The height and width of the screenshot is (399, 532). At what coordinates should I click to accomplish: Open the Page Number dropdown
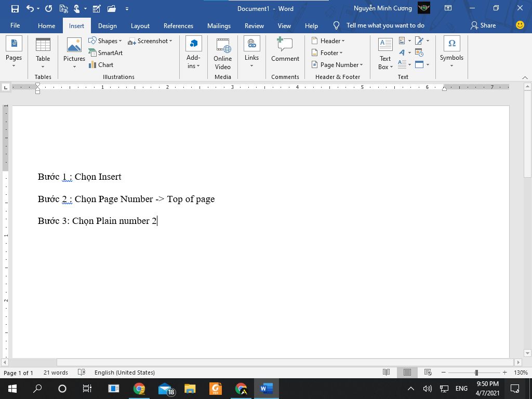[x=337, y=65]
